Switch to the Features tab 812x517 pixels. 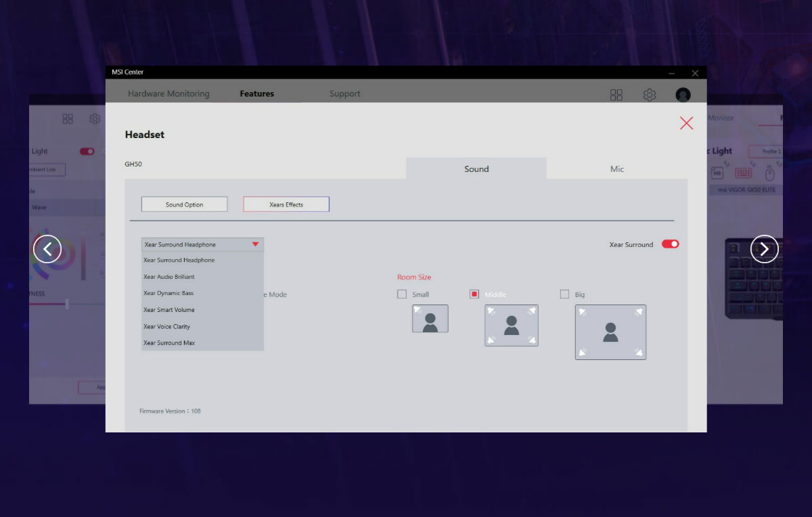(257, 94)
